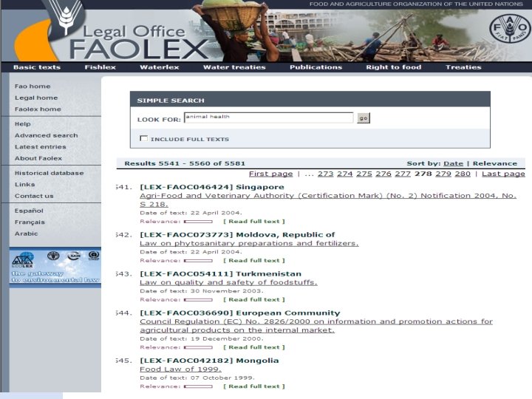Viewport: 532px width, 399px height.
Task: Open Law on quality and safety of foodstuffs
Action: pyautogui.click(x=228, y=282)
